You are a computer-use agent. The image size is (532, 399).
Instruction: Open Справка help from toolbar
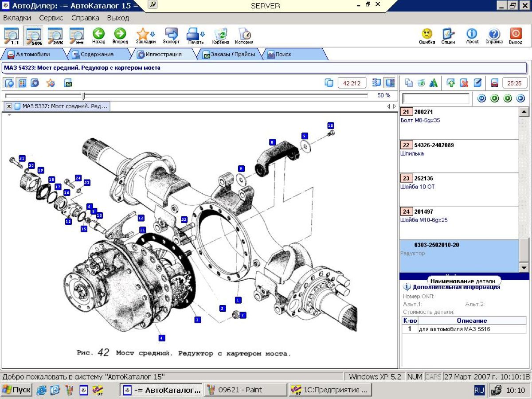tap(494, 36)
